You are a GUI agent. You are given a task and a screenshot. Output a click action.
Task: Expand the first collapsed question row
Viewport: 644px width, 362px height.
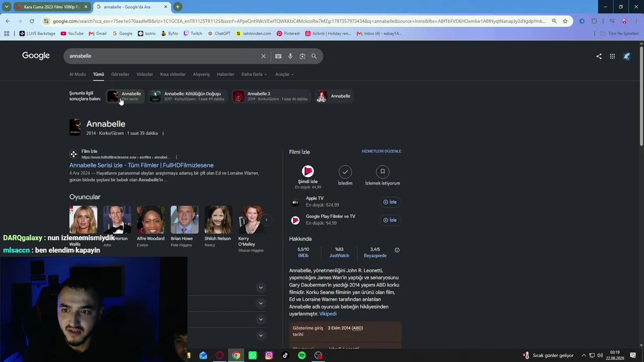[261, 288]
